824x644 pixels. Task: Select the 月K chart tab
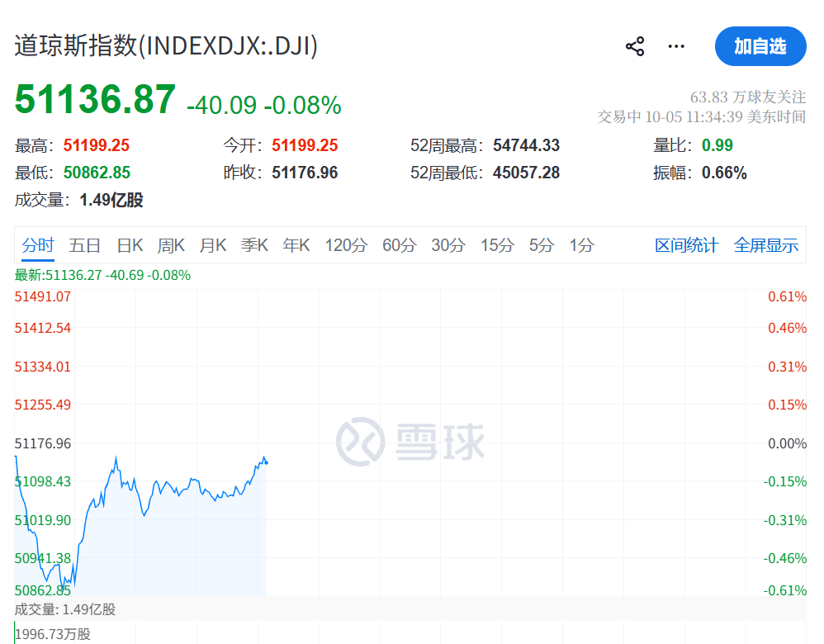213,245
